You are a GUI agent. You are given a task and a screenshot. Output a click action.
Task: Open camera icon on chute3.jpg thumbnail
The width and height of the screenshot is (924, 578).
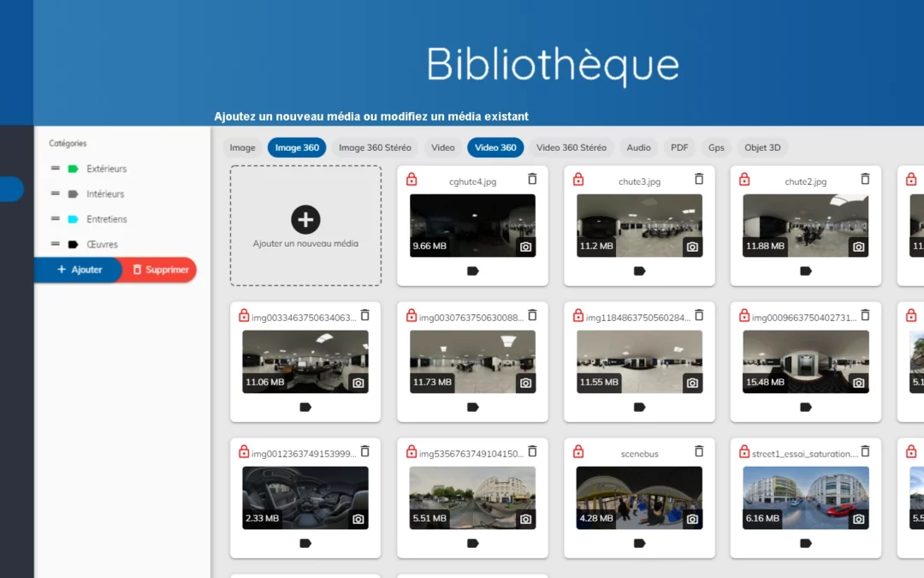692,247
